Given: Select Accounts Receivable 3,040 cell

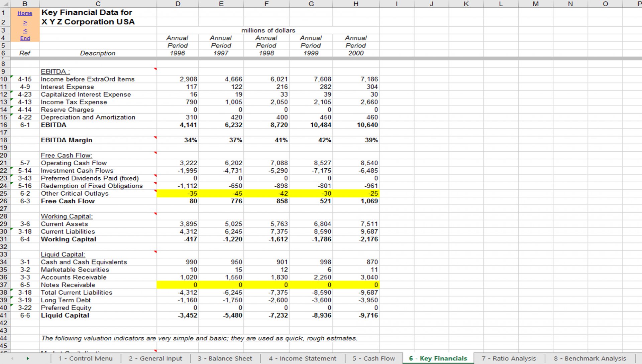Looking at the screenshot, I should [x=356, y=277].
